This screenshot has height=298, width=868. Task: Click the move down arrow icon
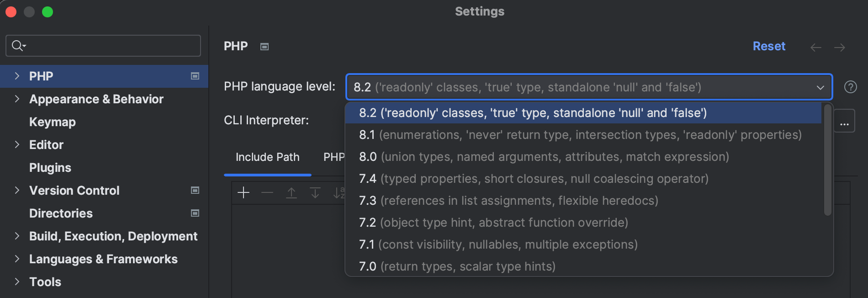[x=315, y=193]
